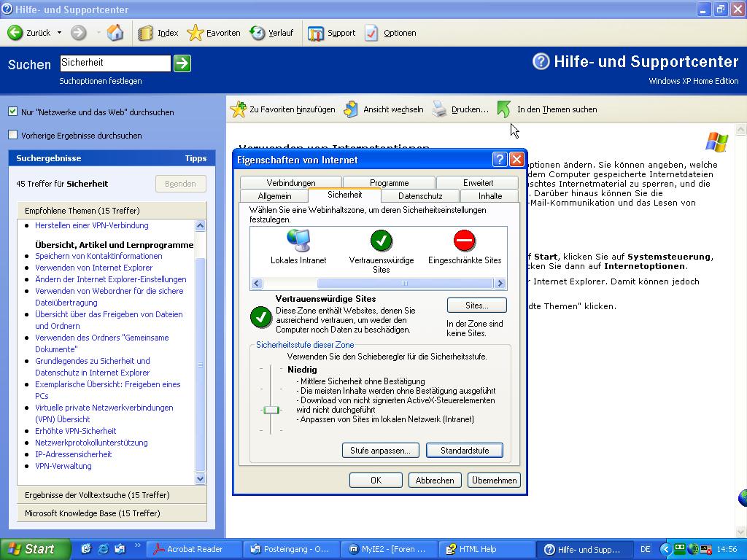Open the Verlauf history clock icon
The image size is (747, 560).
[x=258, y=33]
